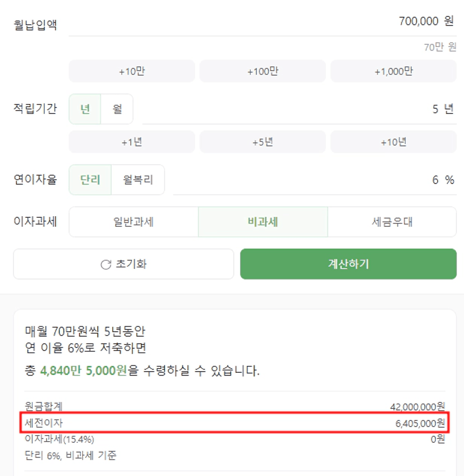Select the 비과세 tax option
Viewport: 464px width, 476px height.
[x=263, y=222]
